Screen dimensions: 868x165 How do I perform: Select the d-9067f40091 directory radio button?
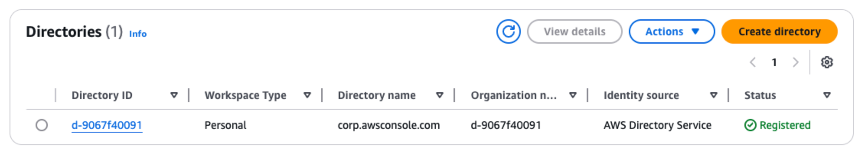(42, 125)
